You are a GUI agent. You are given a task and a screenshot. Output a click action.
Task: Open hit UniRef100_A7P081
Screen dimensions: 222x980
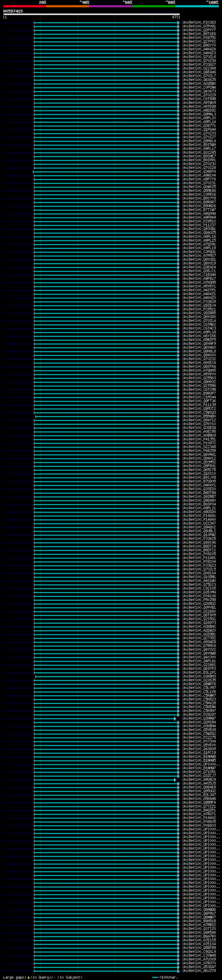(199, 26)
